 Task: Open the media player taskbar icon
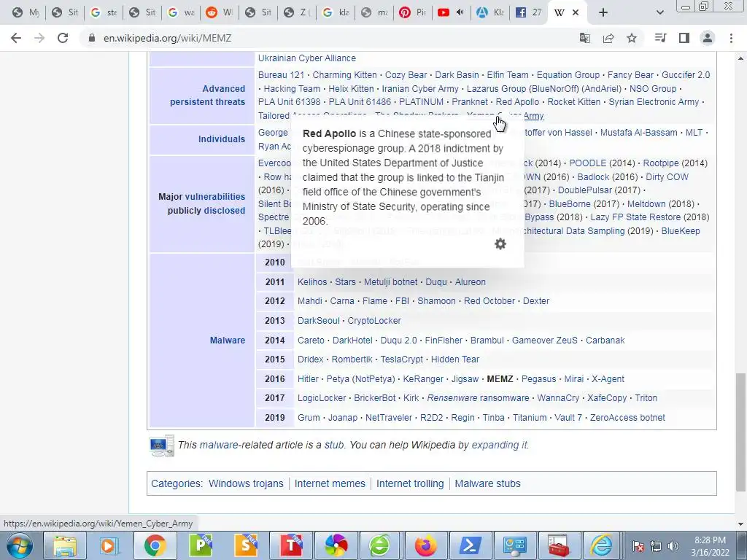(108, 545)
